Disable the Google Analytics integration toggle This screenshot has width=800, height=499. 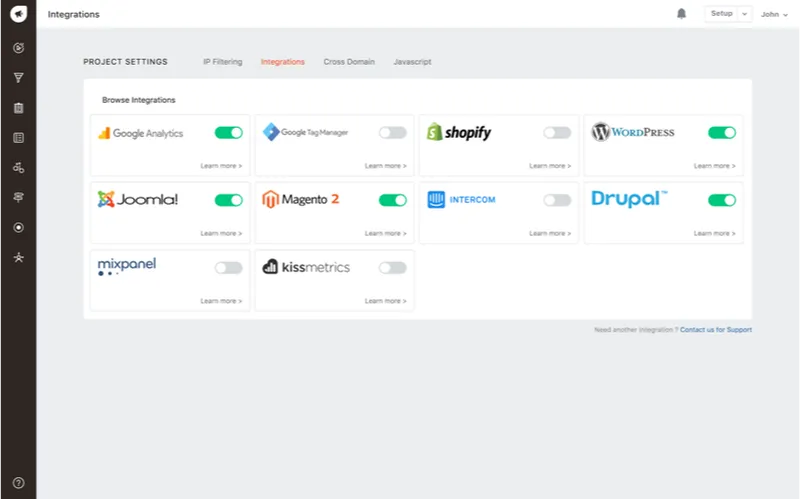229,133
